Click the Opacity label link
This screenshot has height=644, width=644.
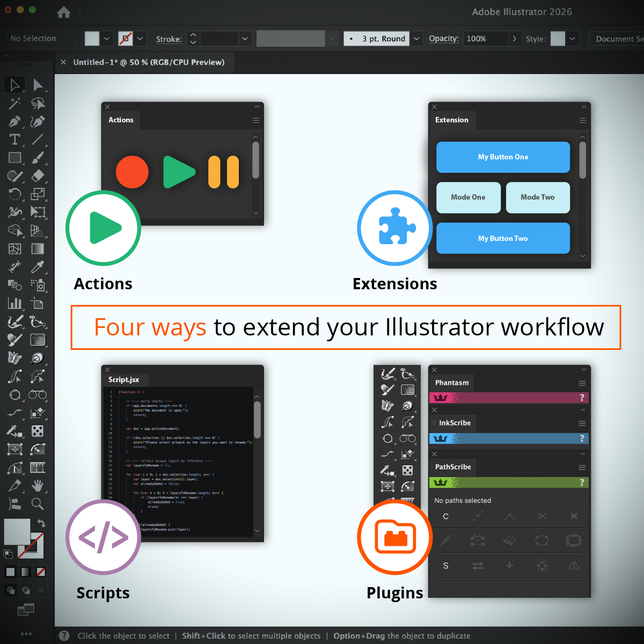(x=444, y=39)
